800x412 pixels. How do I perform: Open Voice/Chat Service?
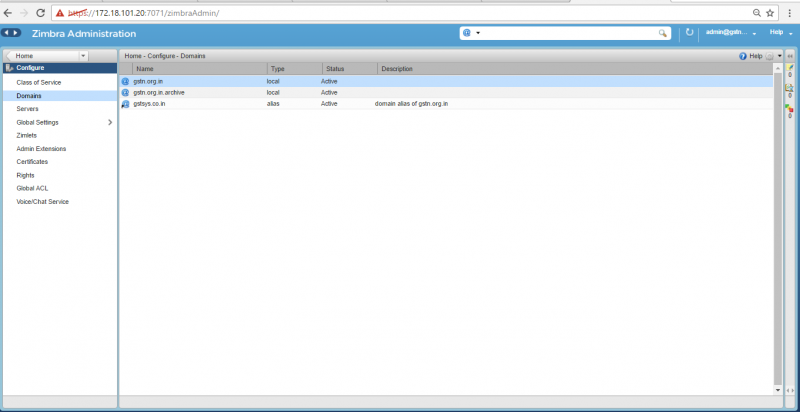coord(42,202)
